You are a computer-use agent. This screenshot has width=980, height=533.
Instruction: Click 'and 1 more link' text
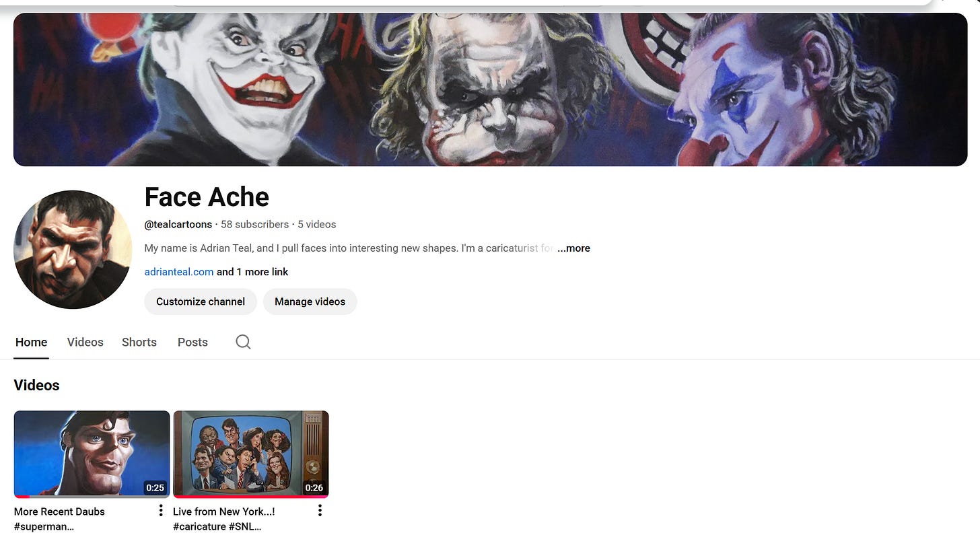[252, 272]
